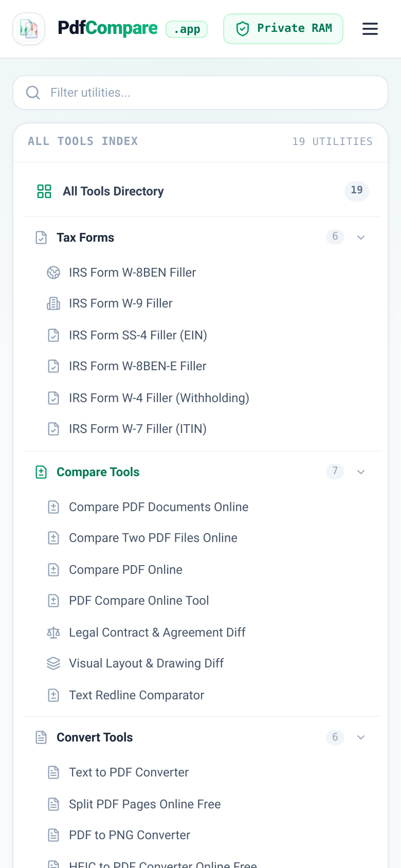Click the 'ALL TOOLS INDEX' heading
401x868 pixels.
(x=83, y=141)
